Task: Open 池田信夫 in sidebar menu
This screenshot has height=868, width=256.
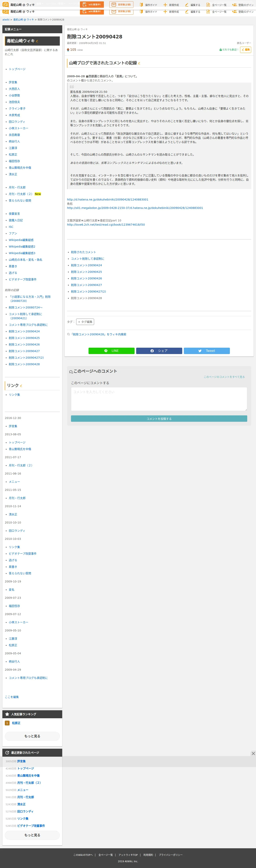Action: pyautogui.click(x=14, y=102)
